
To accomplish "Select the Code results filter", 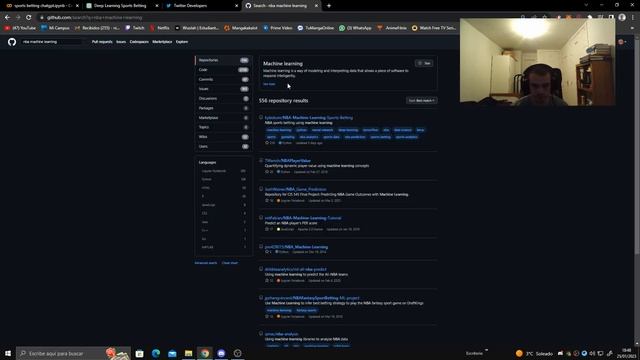I will coord(223,70).
